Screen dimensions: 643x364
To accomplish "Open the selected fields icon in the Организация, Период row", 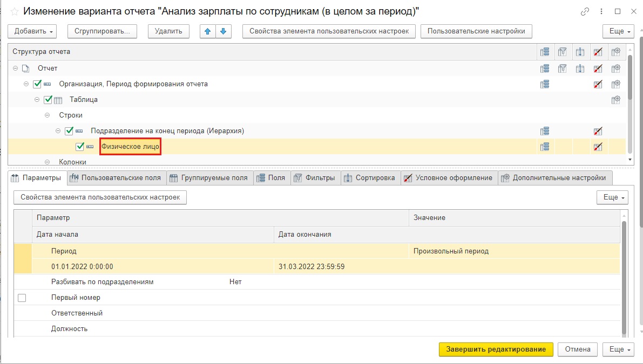I will (x=545, y=84).
